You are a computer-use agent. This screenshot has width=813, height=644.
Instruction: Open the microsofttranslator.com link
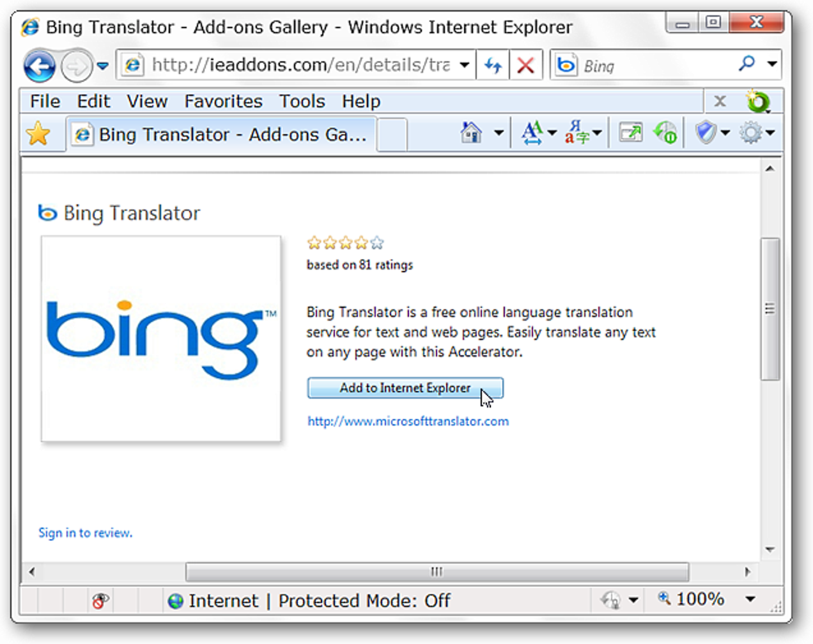[408, 421]
